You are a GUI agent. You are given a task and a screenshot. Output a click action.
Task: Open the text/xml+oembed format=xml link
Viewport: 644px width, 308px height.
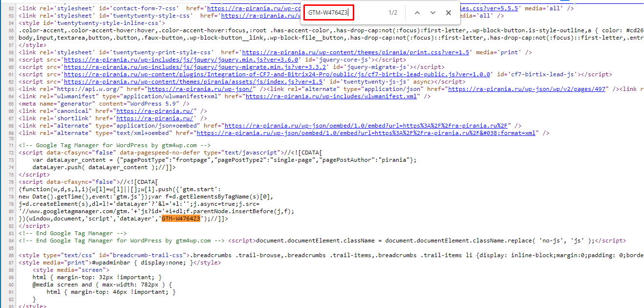(367, 133)
